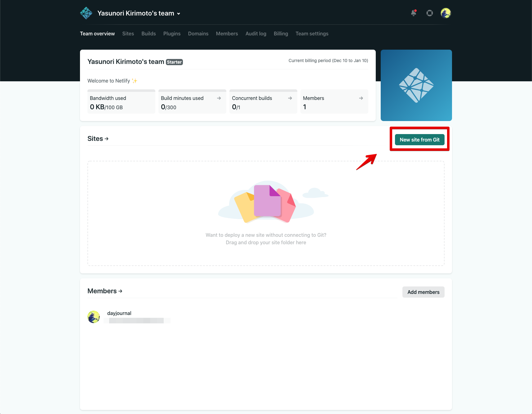The width and height of the screenshot is (532, 414).
Task: Click the team Netlify logo thumbnail
Action: [x=416, y=85]
